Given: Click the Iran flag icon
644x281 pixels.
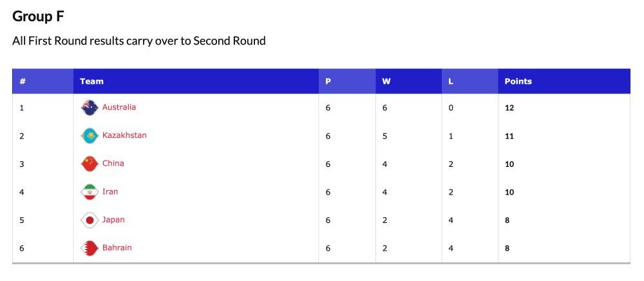Looking at the screenshot, I should coord(90,192).
